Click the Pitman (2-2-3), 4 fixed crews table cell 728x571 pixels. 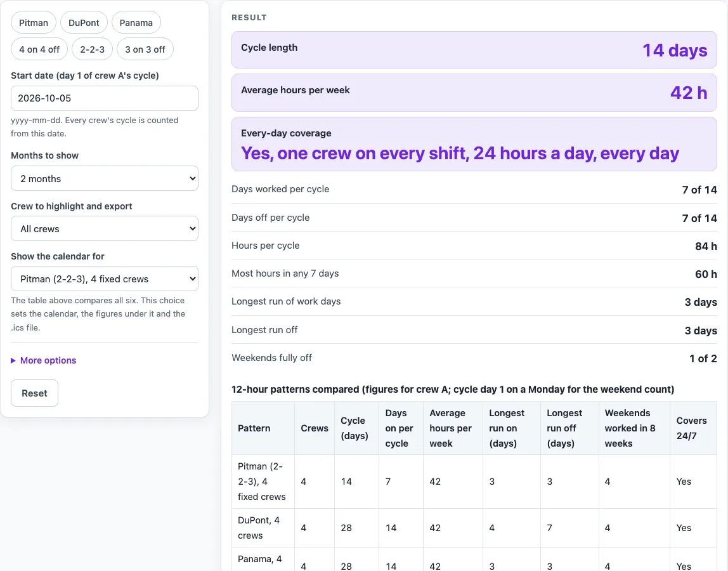pyautogui.click(x=263, y=482)
